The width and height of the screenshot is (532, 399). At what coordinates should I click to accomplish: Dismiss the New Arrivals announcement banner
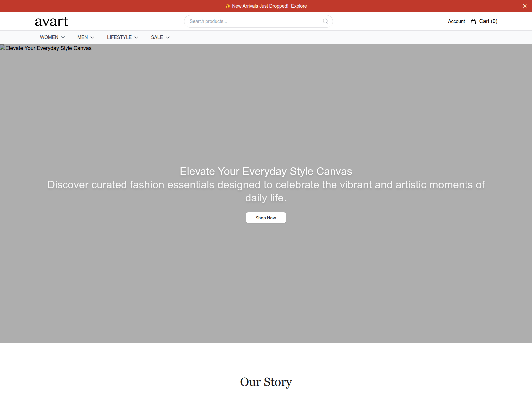[x=525, y=6]
